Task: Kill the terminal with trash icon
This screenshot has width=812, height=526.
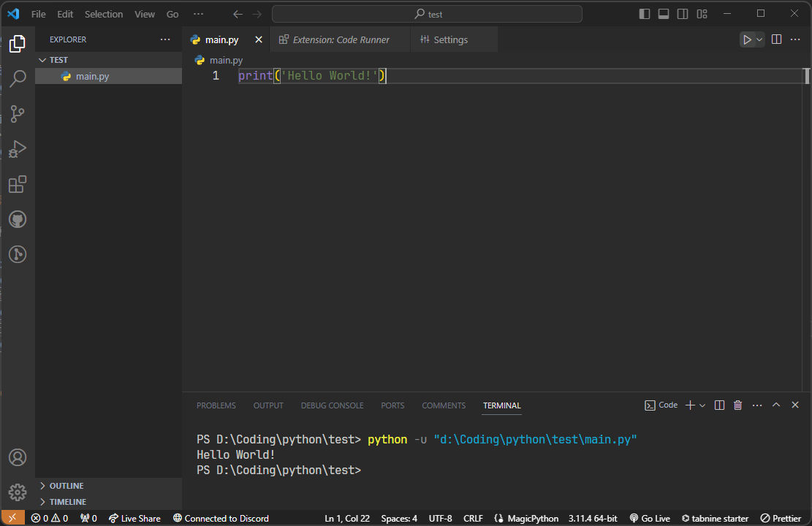Action: 738,405
